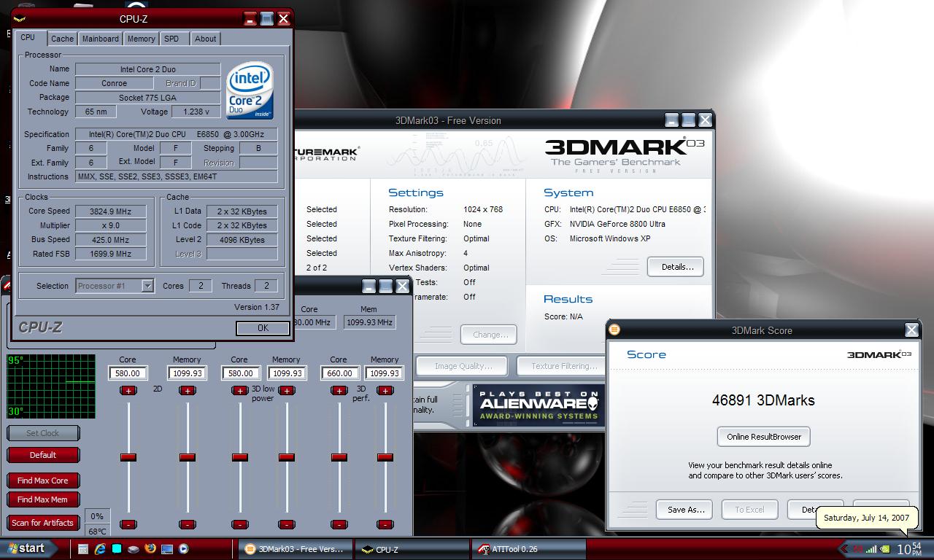The width and height of the screenshot is (934, 560).
Task: Click Online ResultBrowser button
Action: click(764, 437)
